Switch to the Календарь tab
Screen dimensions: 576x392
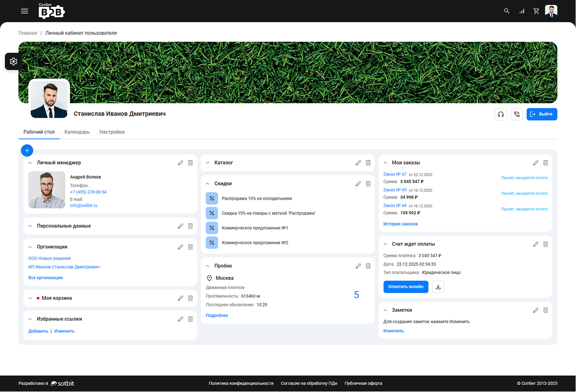pos(77,132)
